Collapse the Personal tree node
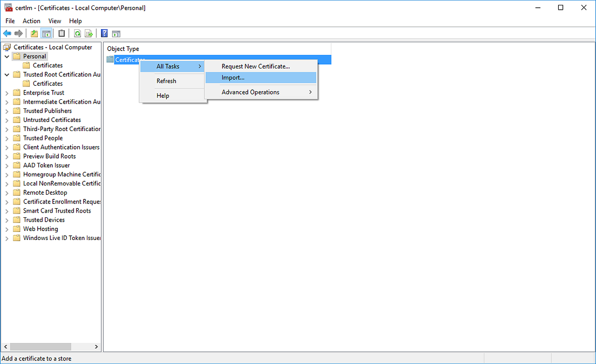This screenshot has width=596, height=364. (x=6, y=56)
